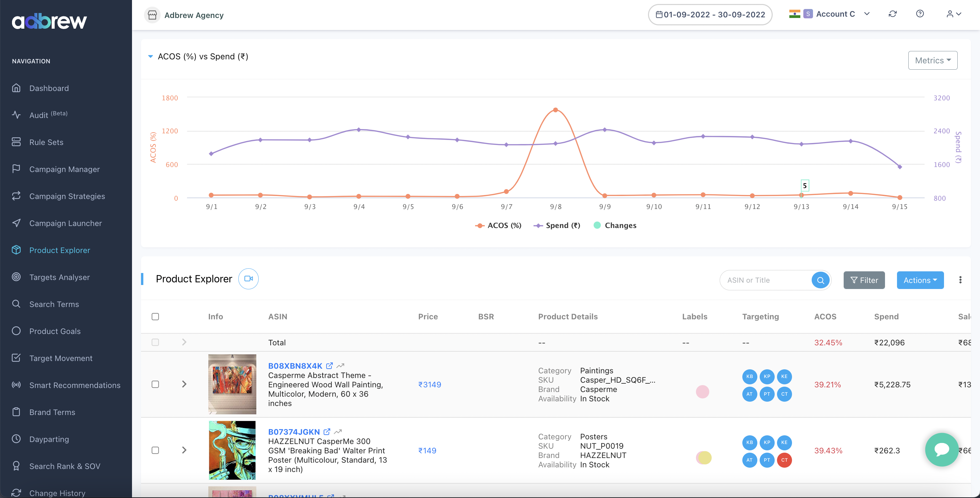The image size is (980, 498).
Task: Click the Adbrew Agency store icon
Action: (152, 15)
